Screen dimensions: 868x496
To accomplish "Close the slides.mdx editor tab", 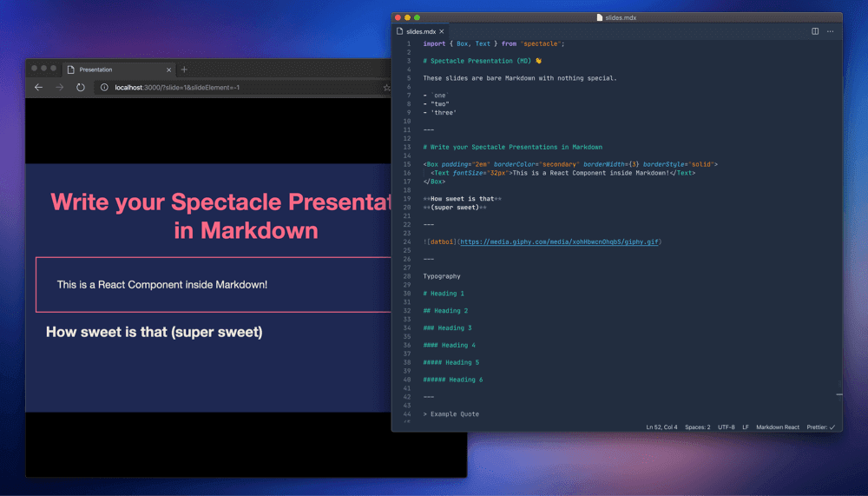I will point(442,31).
